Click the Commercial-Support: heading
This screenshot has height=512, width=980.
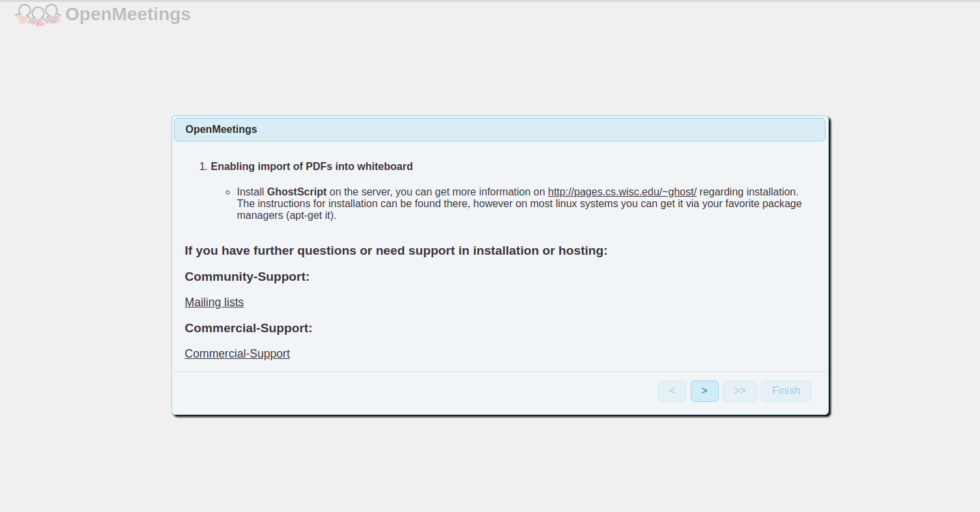(248, 328)
